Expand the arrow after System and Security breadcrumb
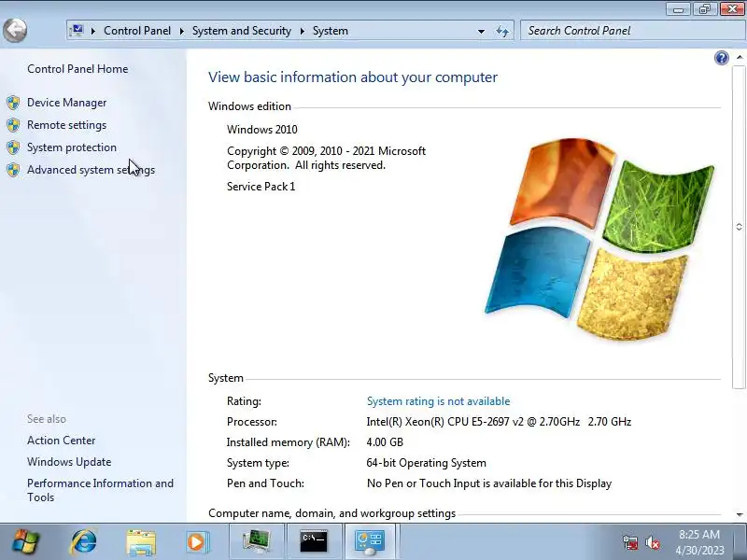The width and height of the screenshot is (747, 560). click(x=302, y=31)
